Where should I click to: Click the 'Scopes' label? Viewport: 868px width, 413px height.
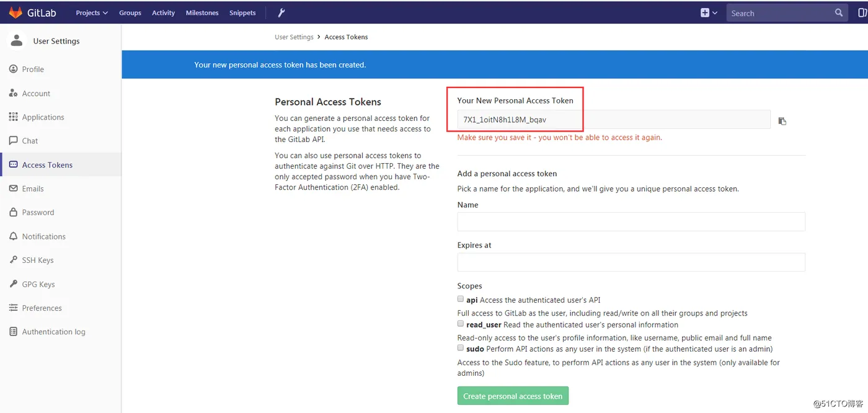[469, 286]
